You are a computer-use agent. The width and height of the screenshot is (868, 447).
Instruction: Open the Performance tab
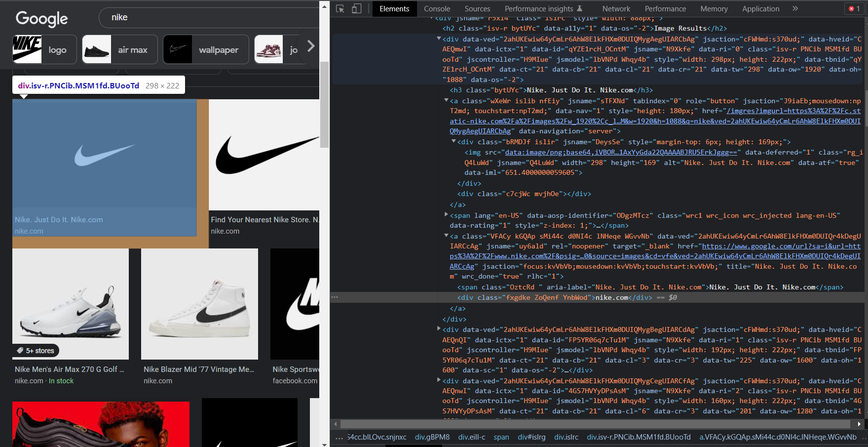pyautogui.click(x=665, y=9)
